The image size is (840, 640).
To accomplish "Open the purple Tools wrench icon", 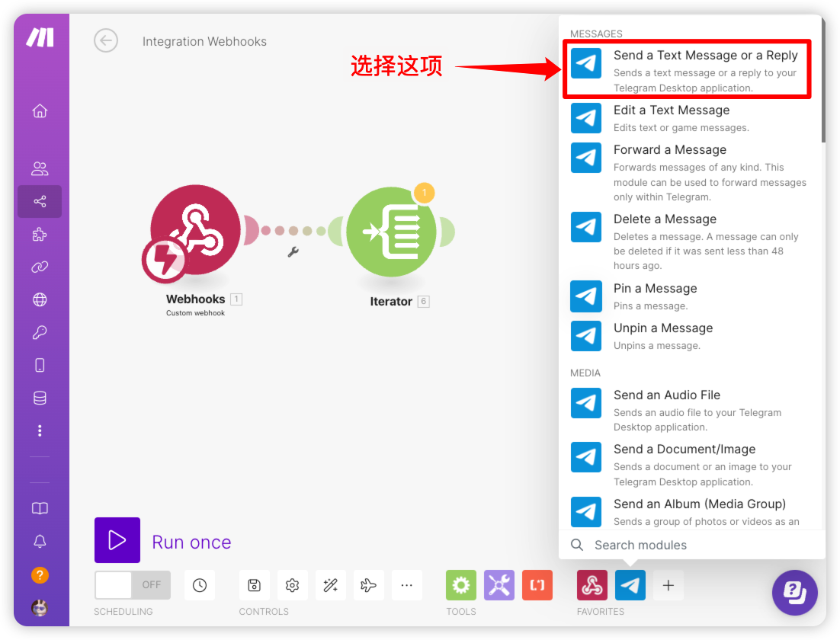I will [x=499, y=585].
